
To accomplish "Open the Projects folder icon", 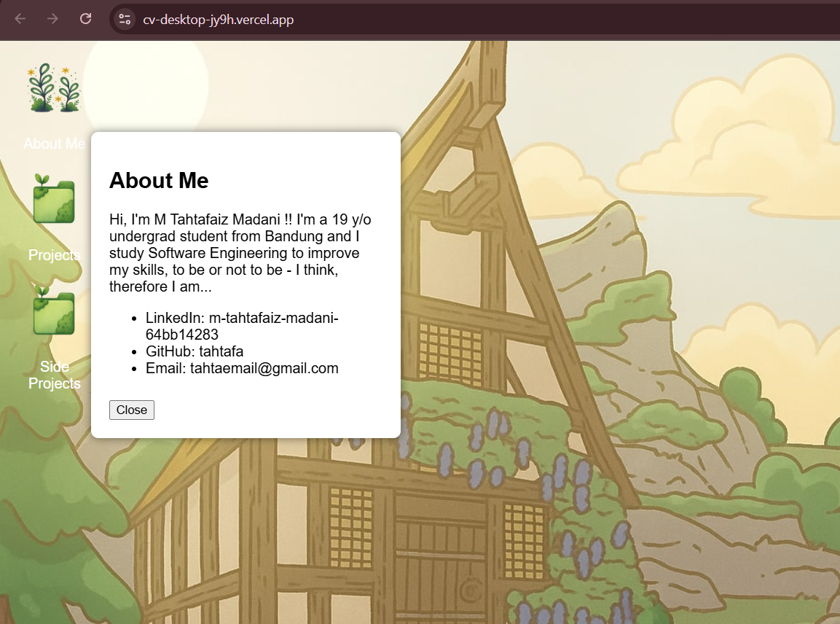I will (x=54, y=198).
